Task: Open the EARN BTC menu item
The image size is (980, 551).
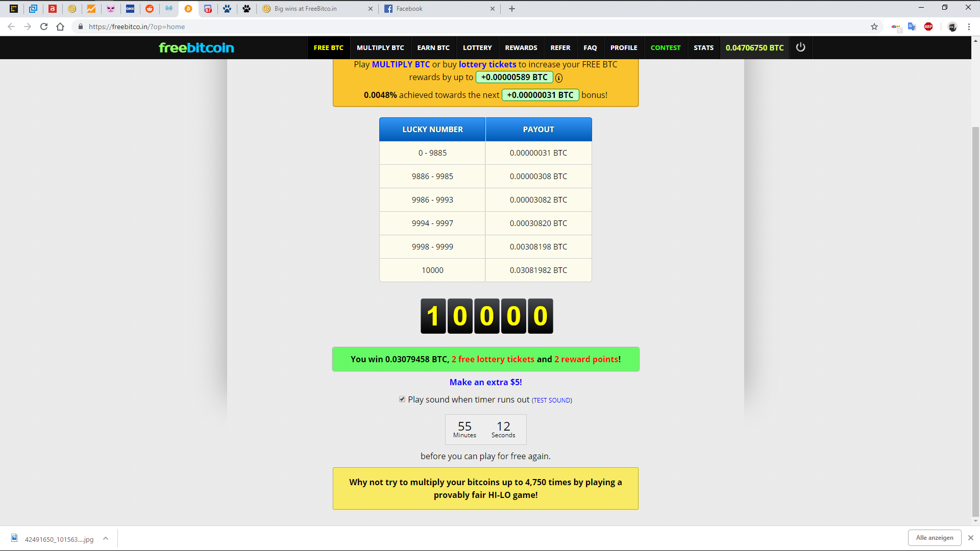Action: click(x=433, y=47)
